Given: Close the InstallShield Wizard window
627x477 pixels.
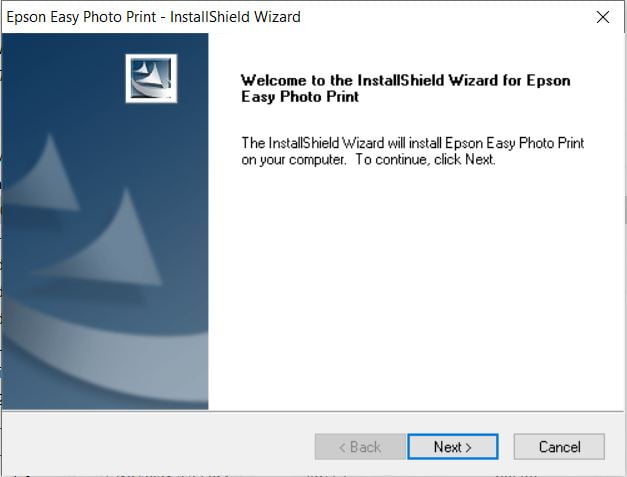Looking at the screenshot, I should (x=603, y=17).
